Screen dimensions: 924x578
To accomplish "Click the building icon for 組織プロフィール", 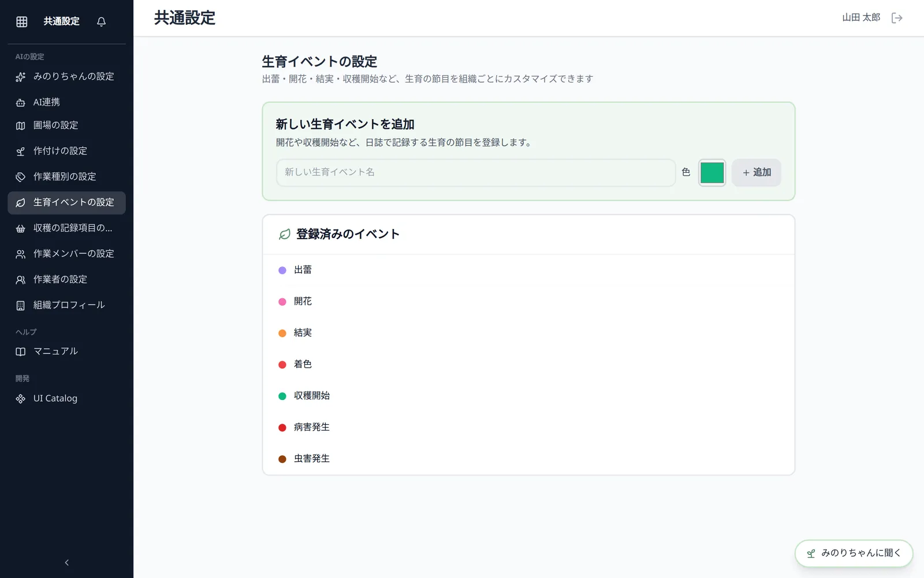I will click(x=21, y=305).
